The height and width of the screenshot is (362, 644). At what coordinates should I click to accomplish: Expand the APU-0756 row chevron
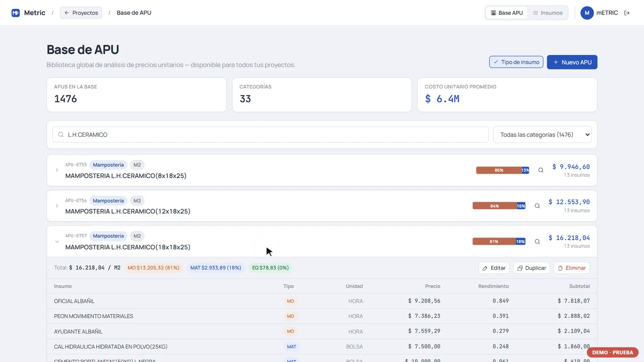point(57,206)
